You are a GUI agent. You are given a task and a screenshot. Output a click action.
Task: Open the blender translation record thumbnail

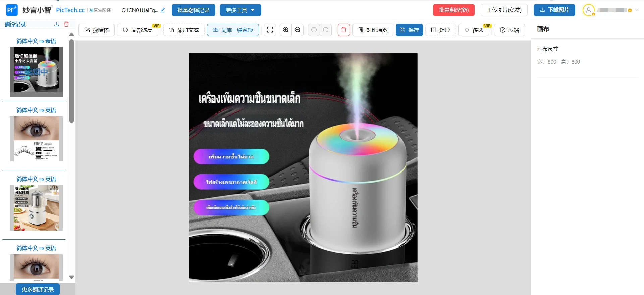coord(36,208)
